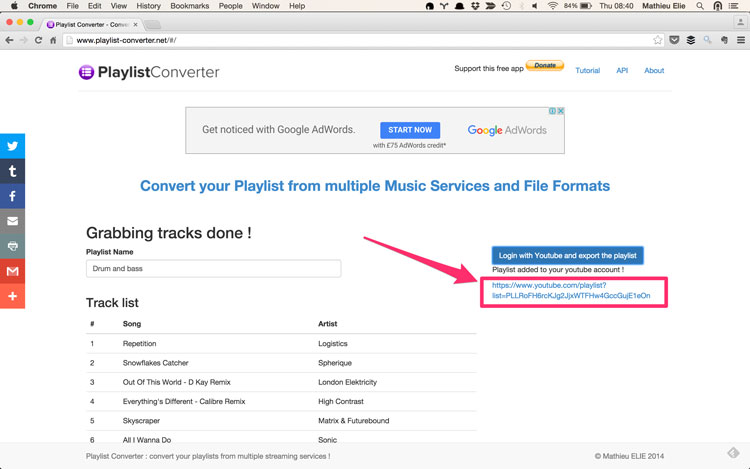Viewport: 750px width, 469px height.
Task: Click the yellow Donate button
Action: [x=545, y=65]
